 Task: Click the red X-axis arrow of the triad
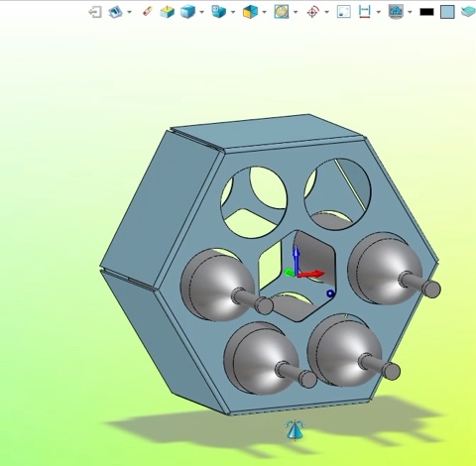click(x=311, y=274)
